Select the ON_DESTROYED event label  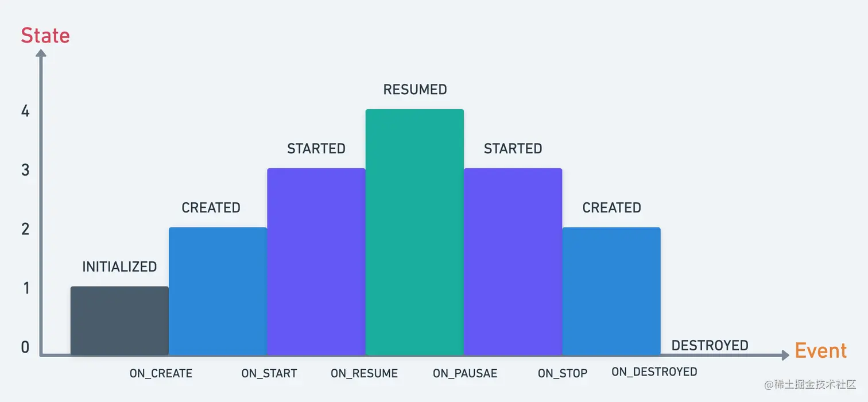point(654,372)
